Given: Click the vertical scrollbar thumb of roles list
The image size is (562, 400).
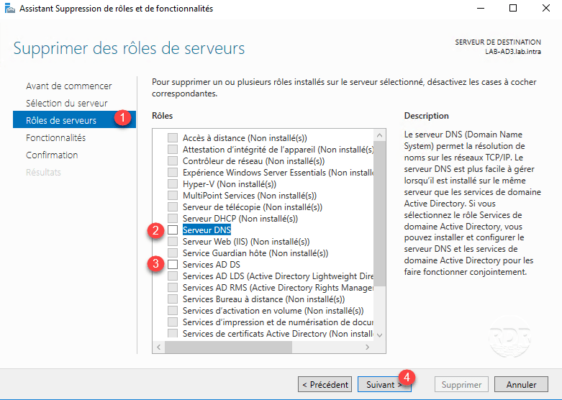Looking at the screenshot, I should (x=380, y=213).
